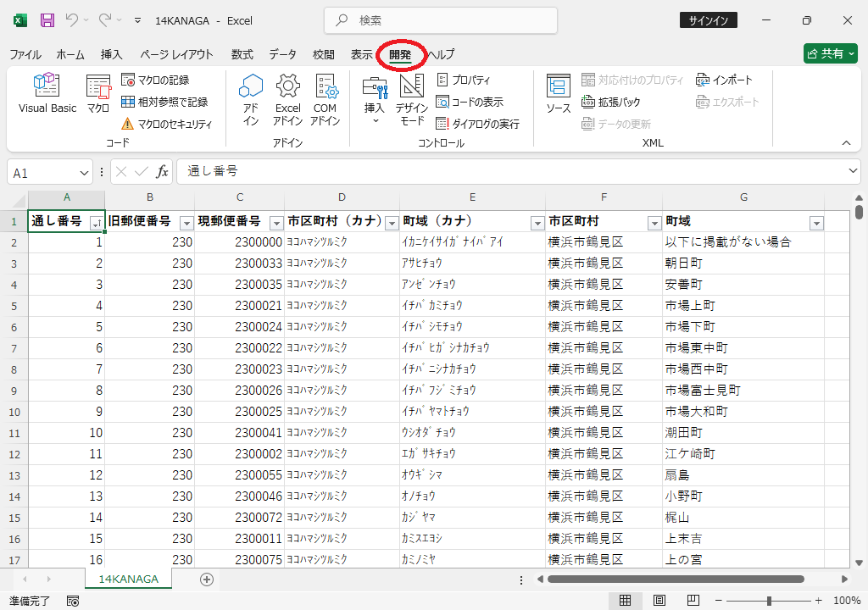Click the zoom slider handle
This screenshot has height=610, width=868.
pyautogui.click(x=769, y=601)
